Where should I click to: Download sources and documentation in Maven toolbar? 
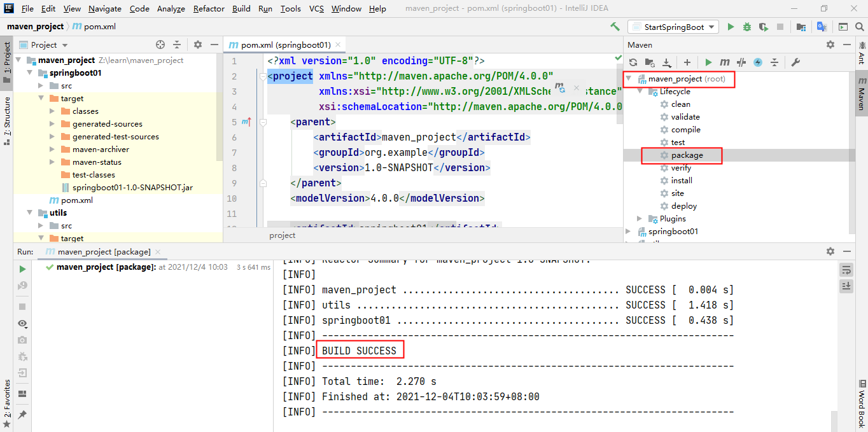tap(667, 62)
